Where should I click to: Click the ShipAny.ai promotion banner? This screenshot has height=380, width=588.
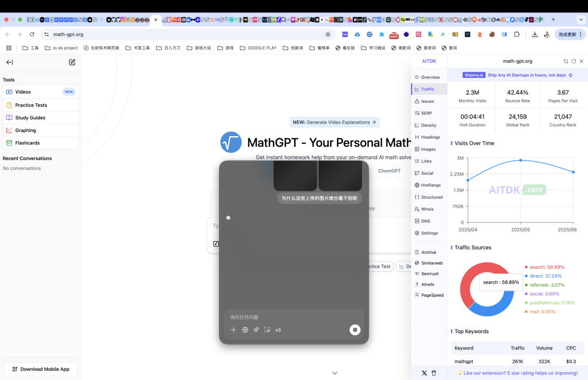tap(518, 75)
